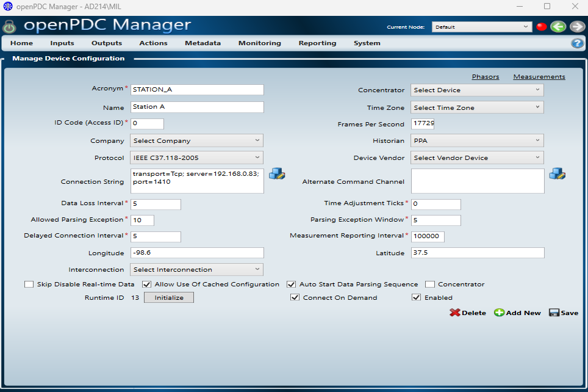Screen dimensions: 588x392
Task: Click the green plus Add New icon
Action: coord(499,313)
